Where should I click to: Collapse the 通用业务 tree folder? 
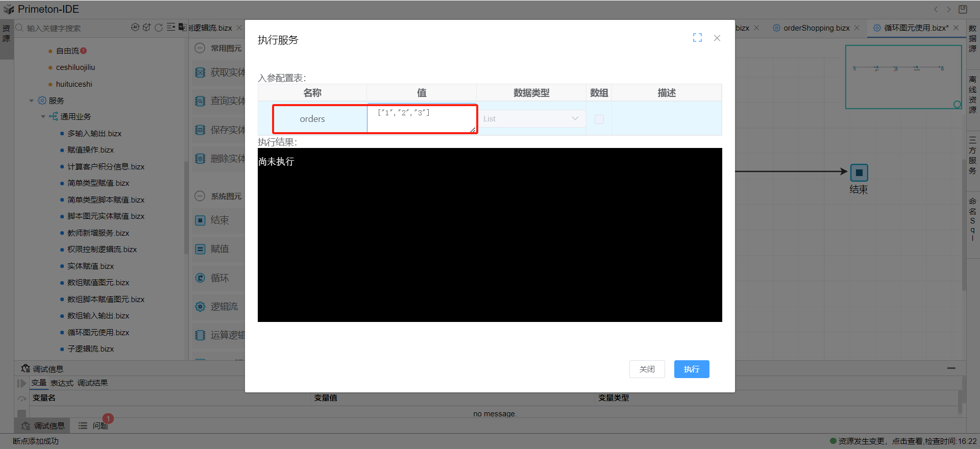(x=43, y=117)
